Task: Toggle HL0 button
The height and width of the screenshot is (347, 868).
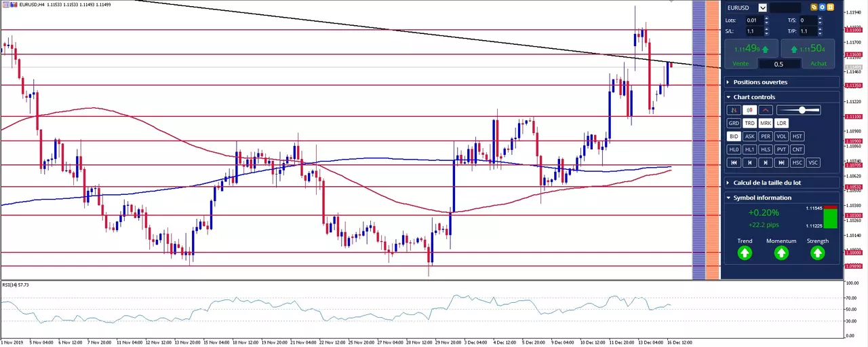Action: [734, 149]
